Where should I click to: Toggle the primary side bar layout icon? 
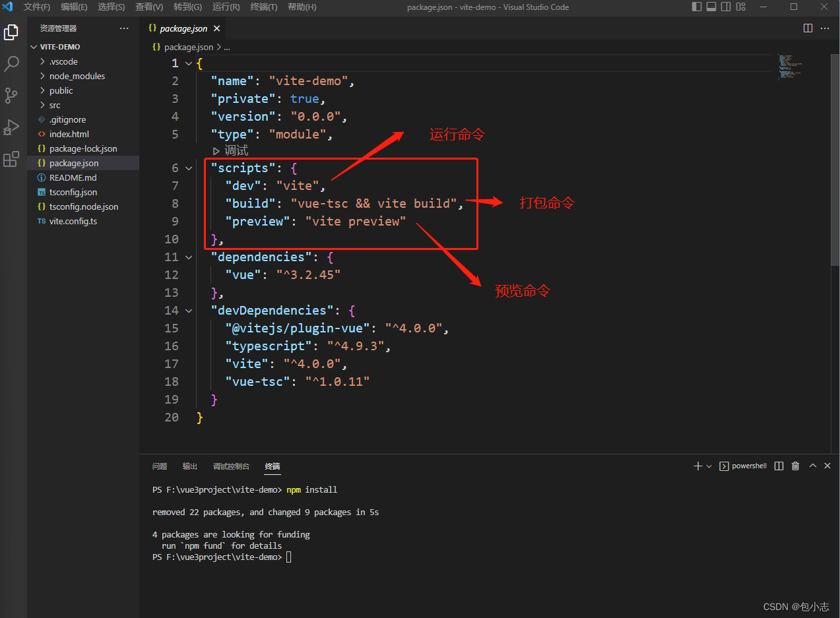[697, 7]
